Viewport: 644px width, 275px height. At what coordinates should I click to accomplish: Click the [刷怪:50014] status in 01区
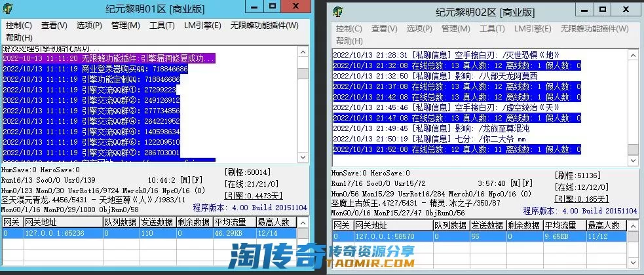click(x=247, y=172)
